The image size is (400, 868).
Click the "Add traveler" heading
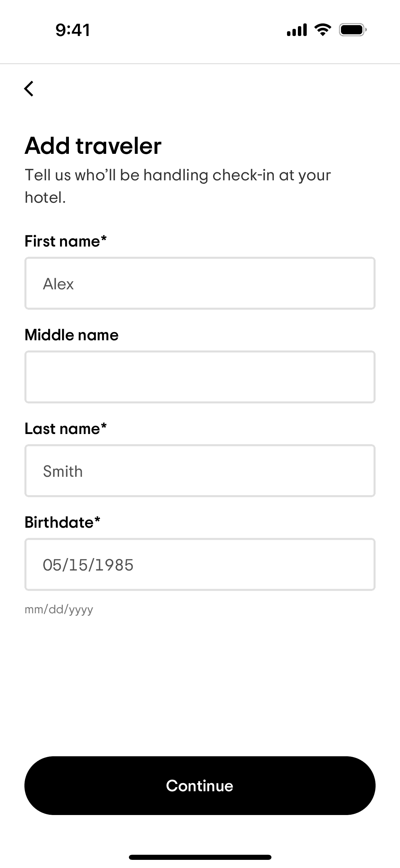[x=93, y=146]
